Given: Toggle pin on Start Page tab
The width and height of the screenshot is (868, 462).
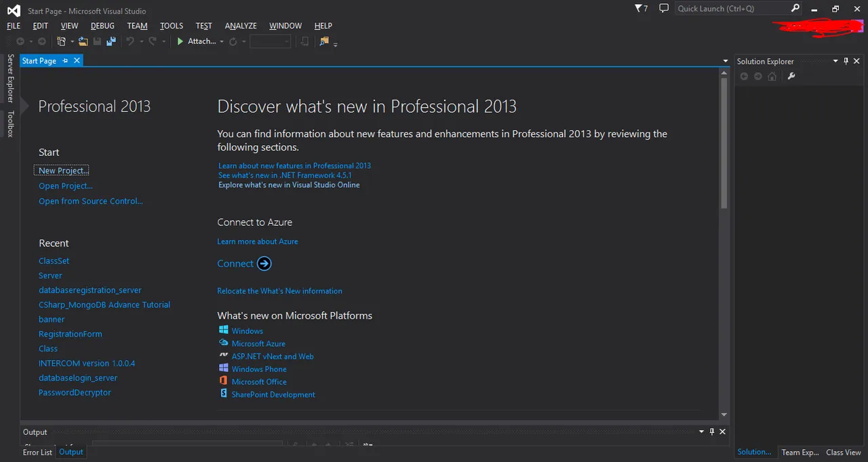Looking at the screenshot, I should tap(66, 60).
